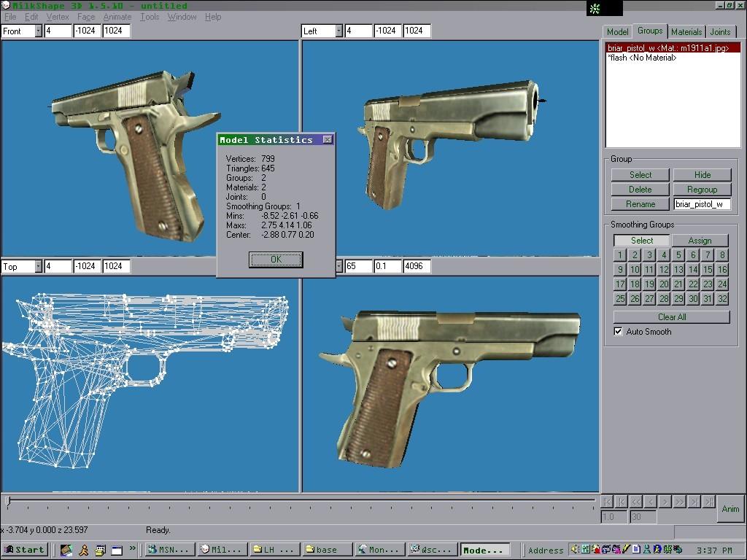Toggle the Anim mode button
747x560 pixels.
pos(730,508)
